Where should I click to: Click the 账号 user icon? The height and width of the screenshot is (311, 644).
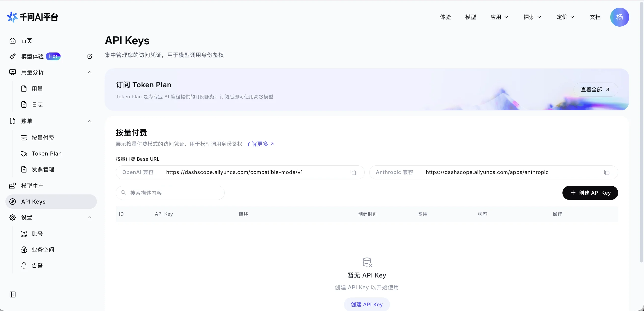tap(24, 234)
